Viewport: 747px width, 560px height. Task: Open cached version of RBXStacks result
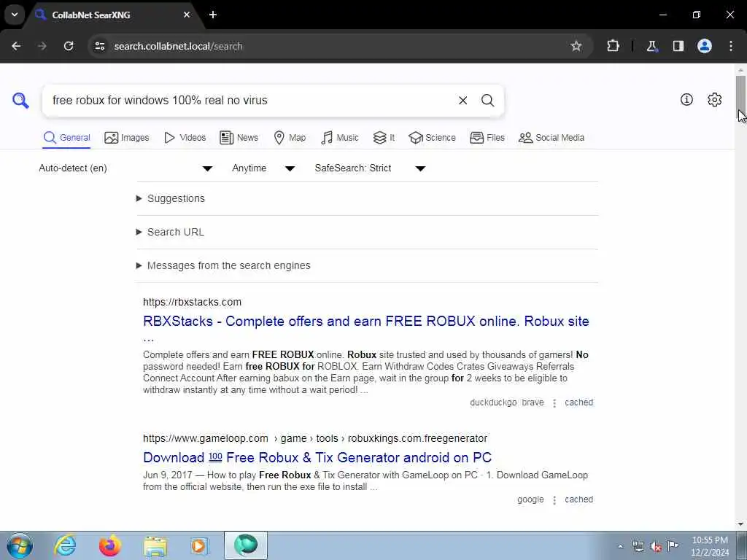[x=578, y=402]
